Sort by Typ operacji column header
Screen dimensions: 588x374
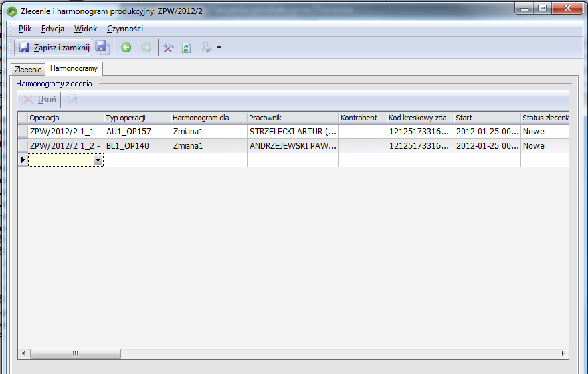(x=137, y=118)
